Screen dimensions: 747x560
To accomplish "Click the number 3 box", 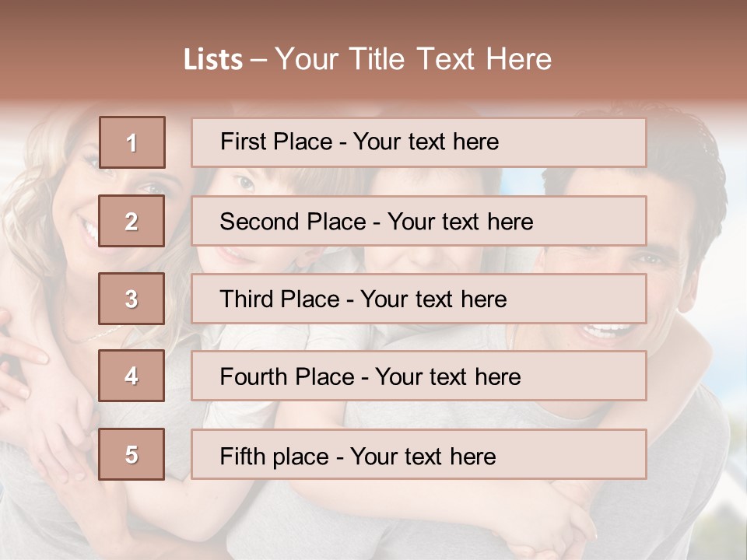I will tap(132, 299).
